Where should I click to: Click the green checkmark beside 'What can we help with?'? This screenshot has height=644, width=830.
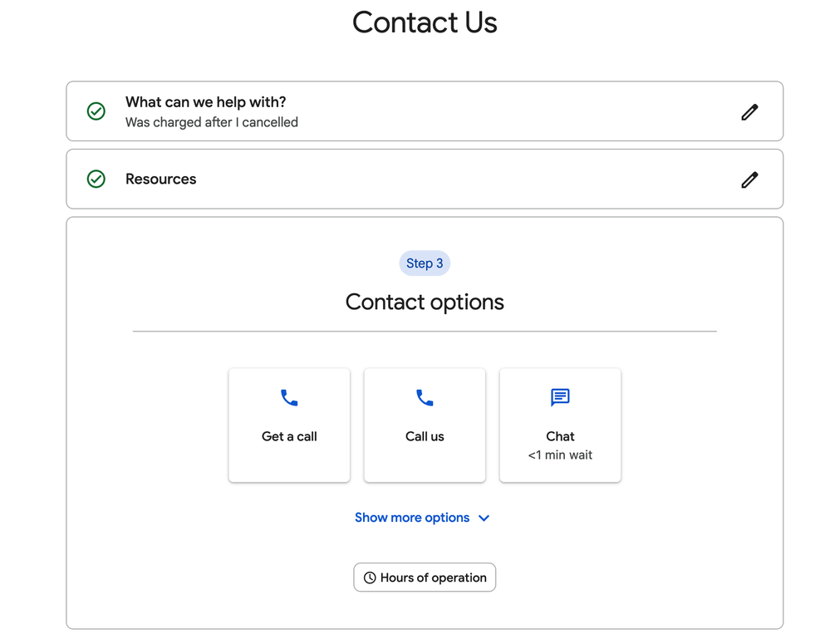pos(96,111)
